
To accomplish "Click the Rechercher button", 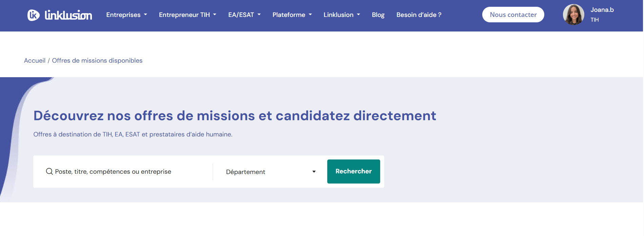I will pos(353,171).
